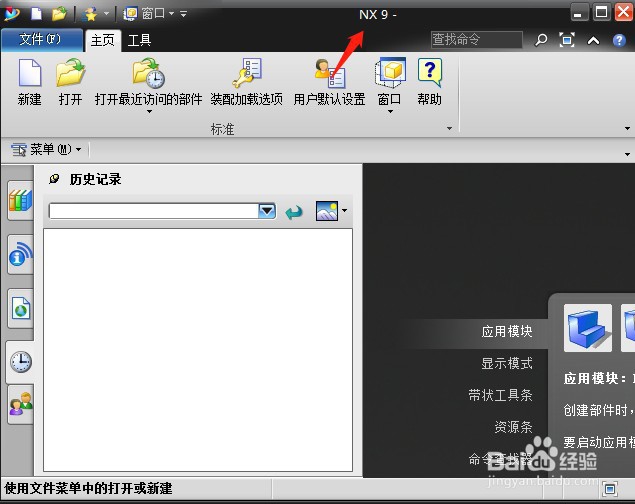Open the 文件(F) menu
Screen dimensions: 635x504
coord(41,40)
